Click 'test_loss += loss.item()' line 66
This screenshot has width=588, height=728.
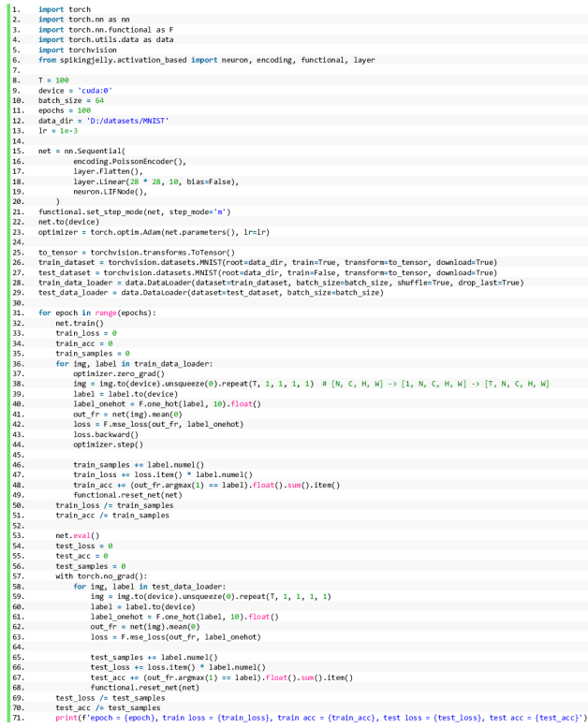coord(178,667)
